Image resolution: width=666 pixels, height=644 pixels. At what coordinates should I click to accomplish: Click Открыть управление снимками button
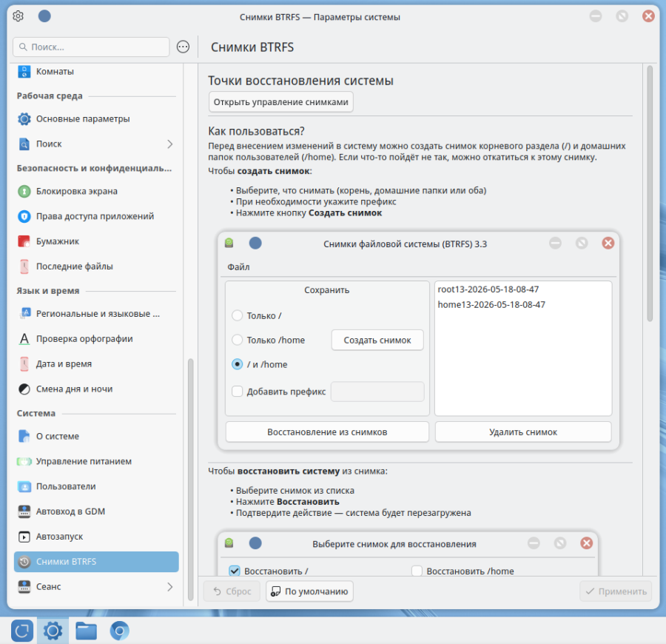point(280,102)
